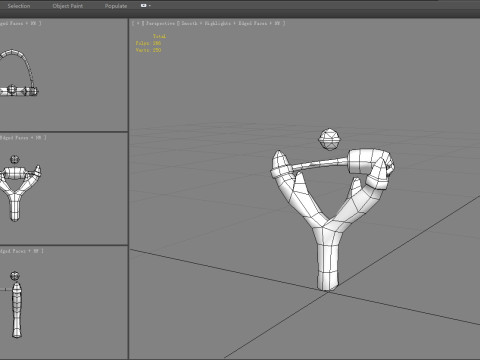Select the sphere above the slingshot
The height and width of the screenshot is (360, 480).
[x=329, y=139]
